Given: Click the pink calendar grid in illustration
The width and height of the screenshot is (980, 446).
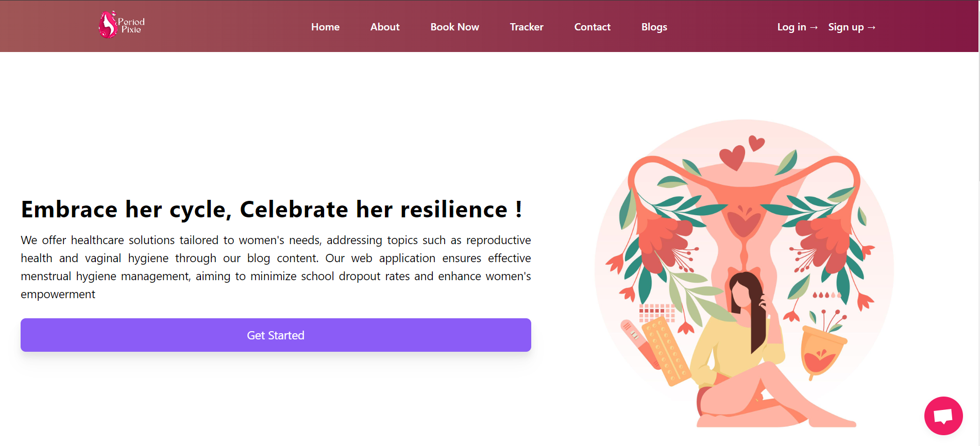Looking at the screenshot, I should pyautogui.click(x=656, y=312).
